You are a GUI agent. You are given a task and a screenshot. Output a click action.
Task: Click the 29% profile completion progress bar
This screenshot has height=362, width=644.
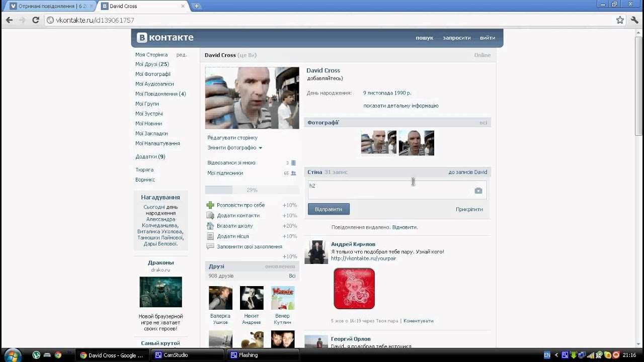(252, 190)
